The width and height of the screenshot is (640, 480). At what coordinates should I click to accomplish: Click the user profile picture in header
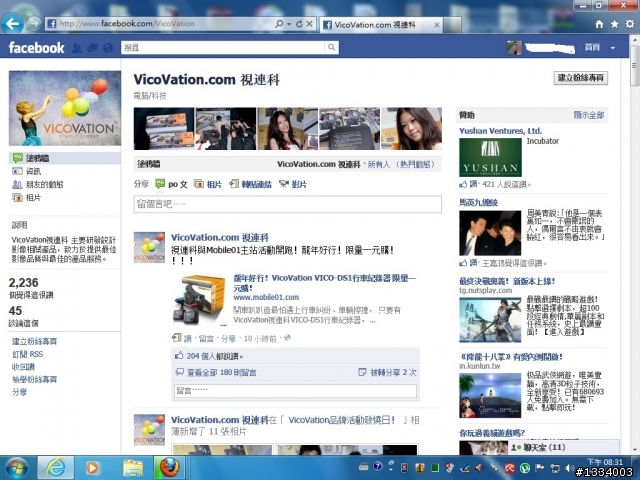click(x=514, y=48)
